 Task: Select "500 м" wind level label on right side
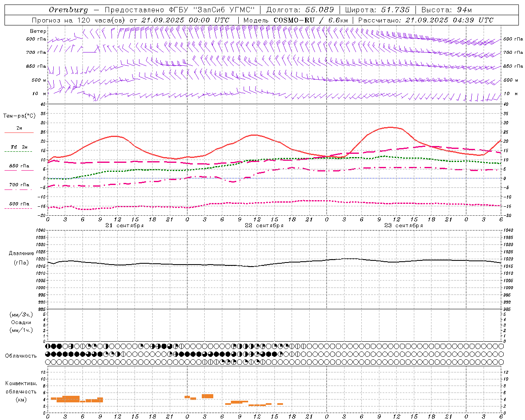[511, 80]
